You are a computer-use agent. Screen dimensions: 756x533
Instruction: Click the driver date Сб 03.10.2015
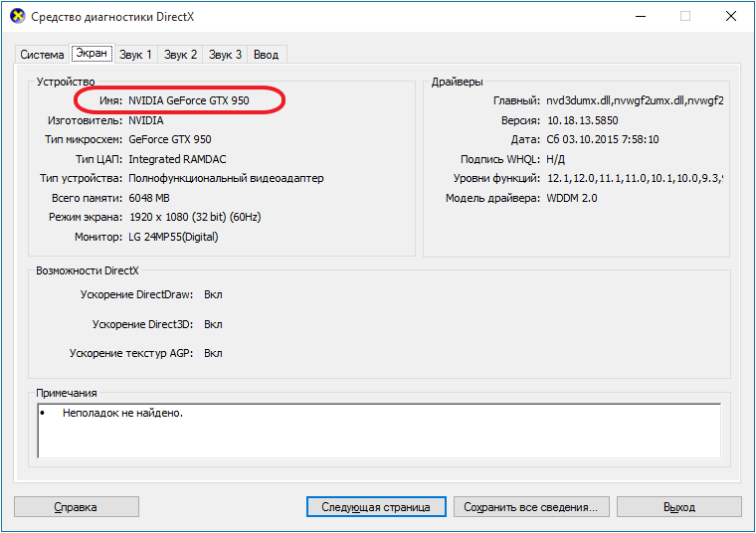tap(602, 139)
